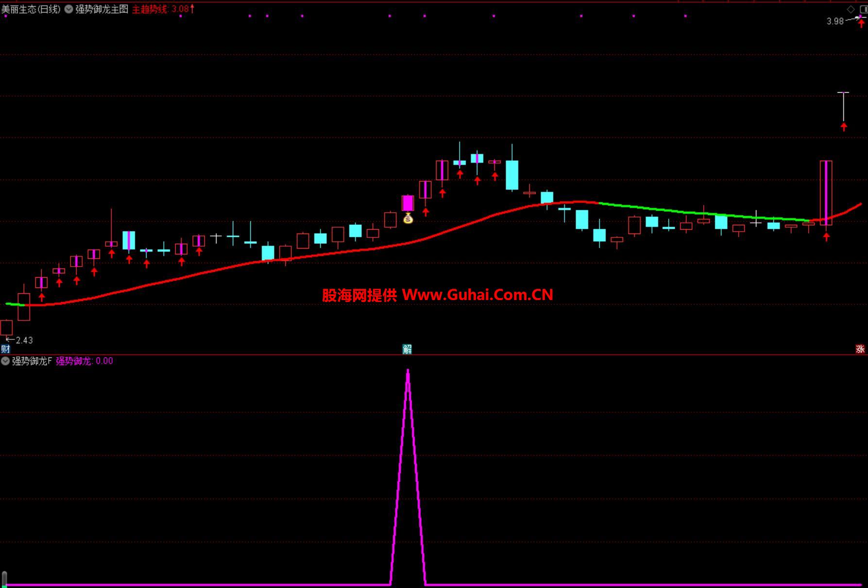Open the 强势御龙主图 indicator dropdown arrow
The width and height of the screenshot is (868, 588).
[x=68, y=9]
